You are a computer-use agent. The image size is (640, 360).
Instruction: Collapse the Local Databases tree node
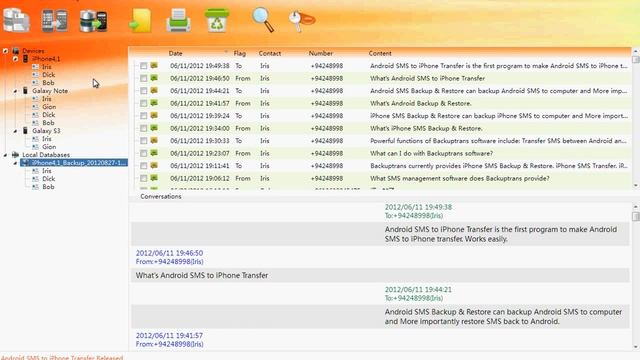pos(5,155)
